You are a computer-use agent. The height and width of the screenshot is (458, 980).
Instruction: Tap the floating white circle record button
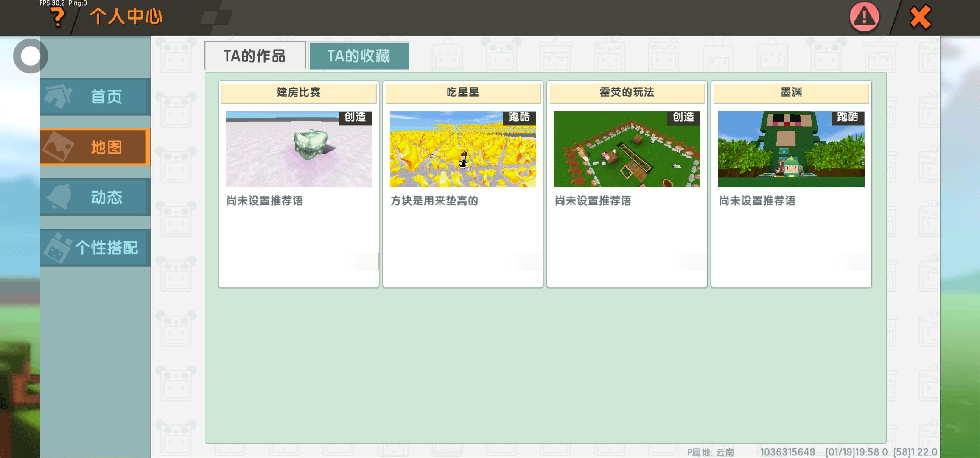(x=31, y=56)
